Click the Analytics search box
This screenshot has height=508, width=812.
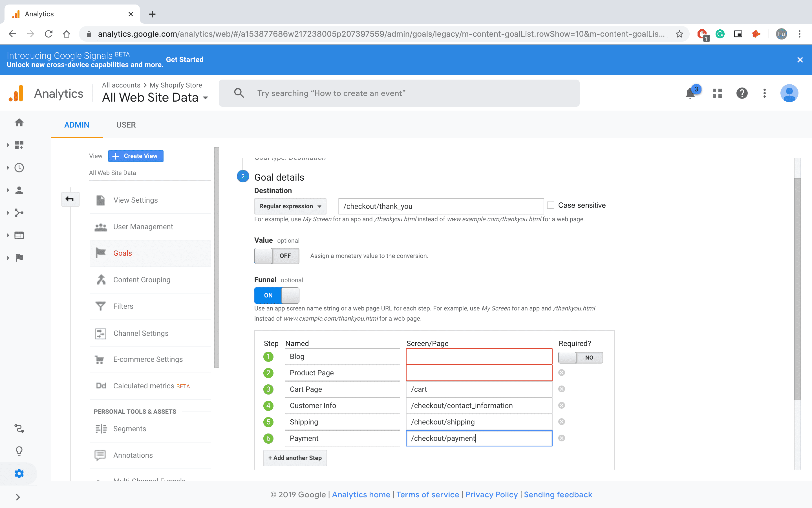coord(399,93)
